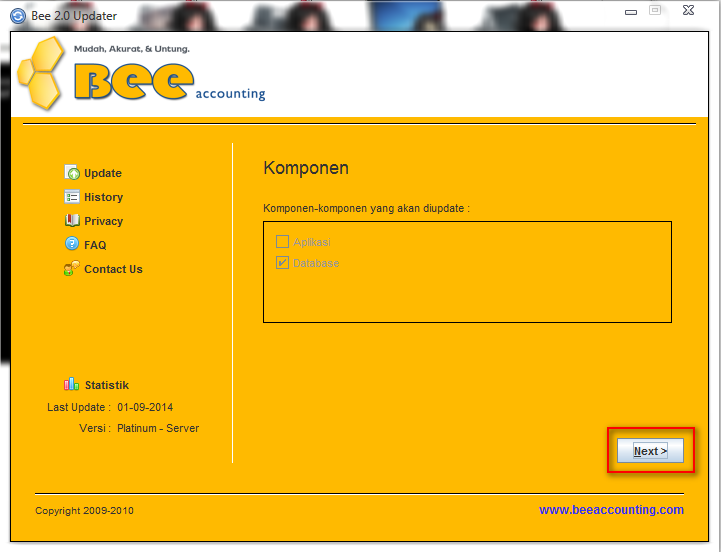
Task: Open the www.beeaccounting.com link
Action: coord(611,510)
